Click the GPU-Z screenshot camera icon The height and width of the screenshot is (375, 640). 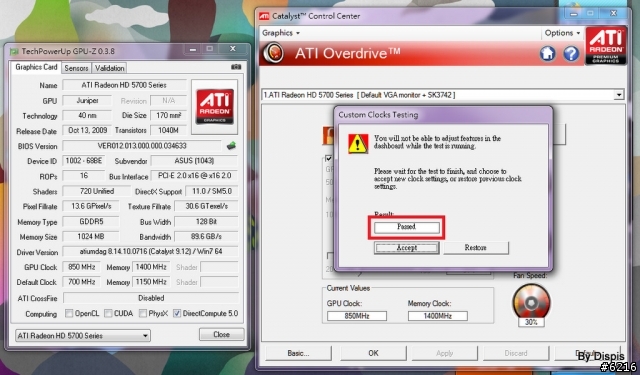pos(236,67)
